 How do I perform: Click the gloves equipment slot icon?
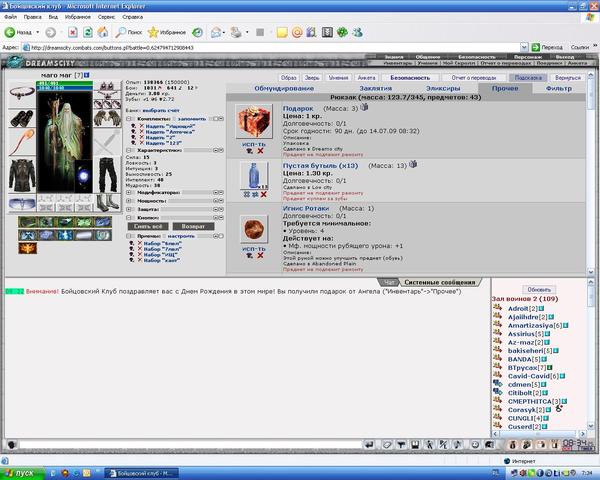tap(108, 118)
